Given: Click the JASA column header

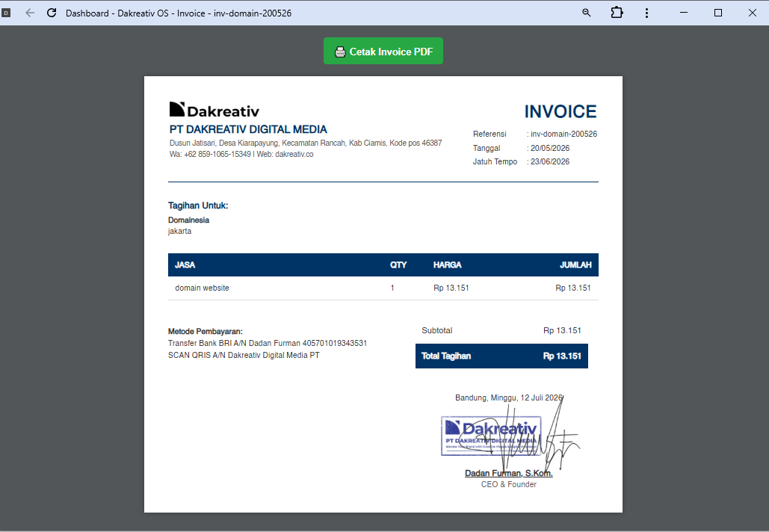Looking at the screenshot, I should (185, 265).
